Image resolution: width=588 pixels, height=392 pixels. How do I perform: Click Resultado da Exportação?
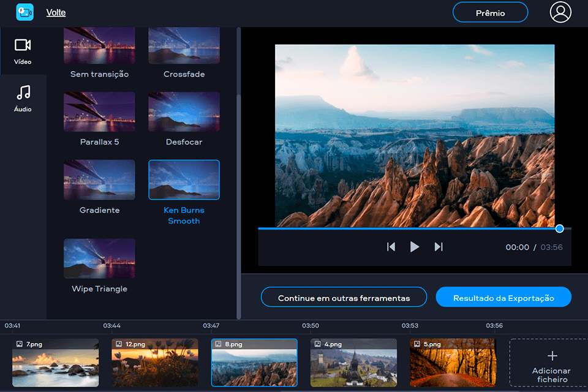pyautogui.click(x=503, y=297)
